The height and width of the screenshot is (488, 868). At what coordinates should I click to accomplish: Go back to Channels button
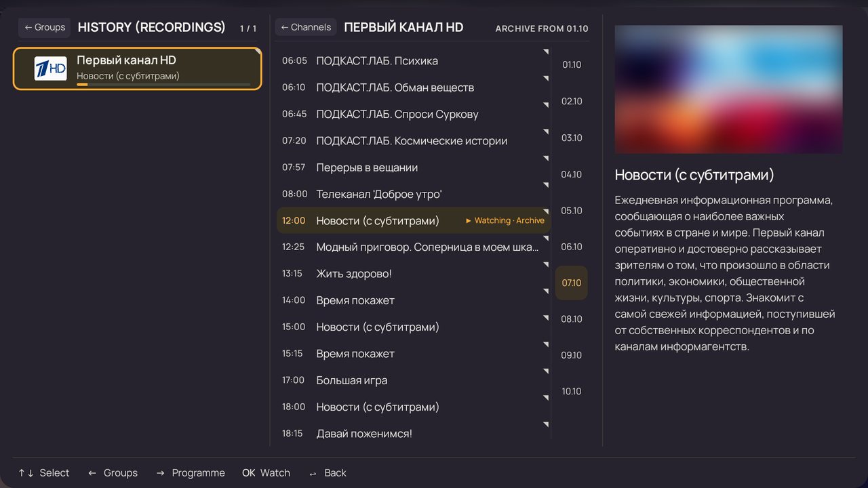click(306, 27)
